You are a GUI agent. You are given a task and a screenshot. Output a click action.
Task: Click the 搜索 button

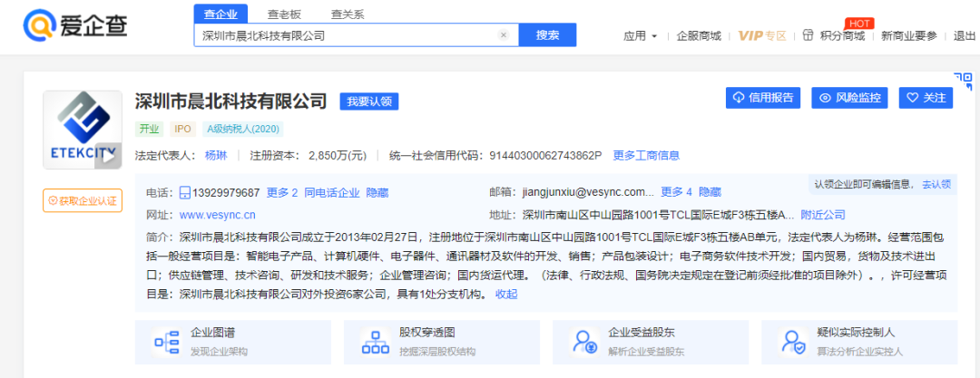(547, 35)
